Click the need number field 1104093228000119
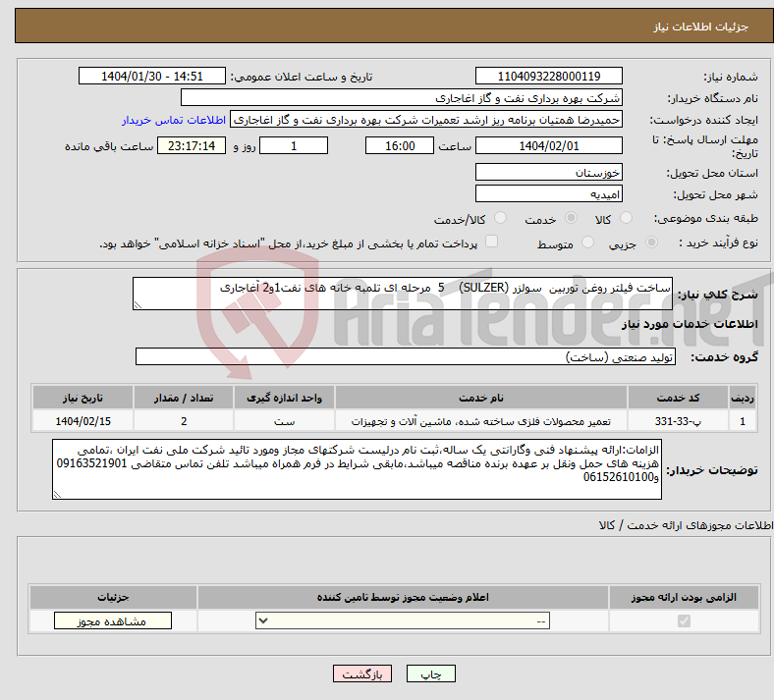Viewport: 774px width, 700px height. pyautogui.click(x=548, y=76)
